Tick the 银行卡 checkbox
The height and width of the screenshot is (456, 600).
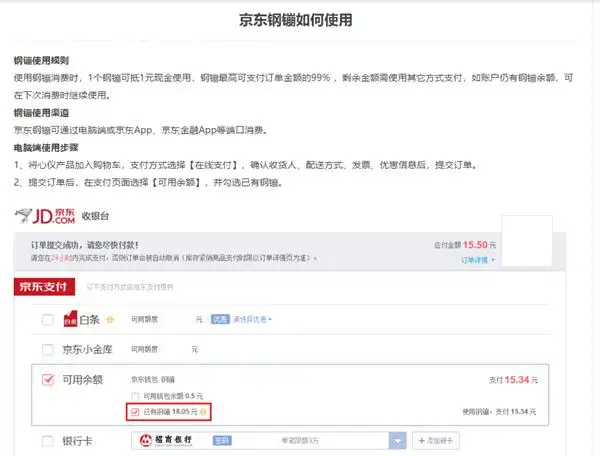coord(47,441)
